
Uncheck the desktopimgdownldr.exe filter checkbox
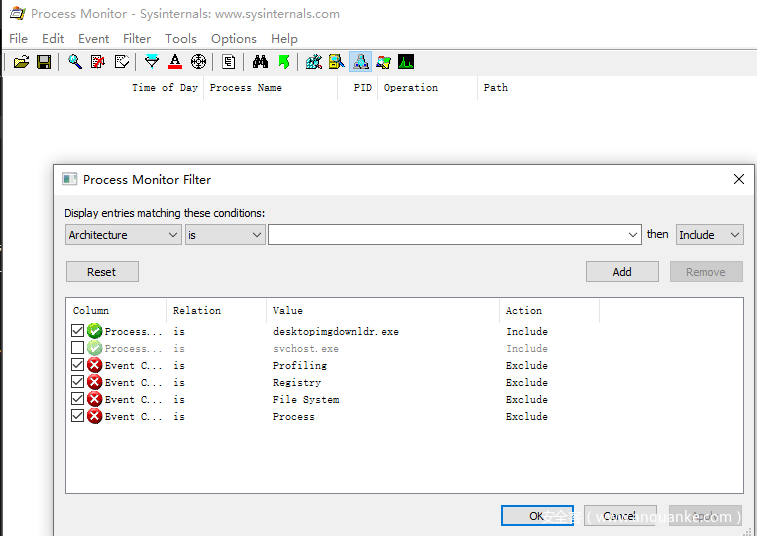[x=78, y=331]
